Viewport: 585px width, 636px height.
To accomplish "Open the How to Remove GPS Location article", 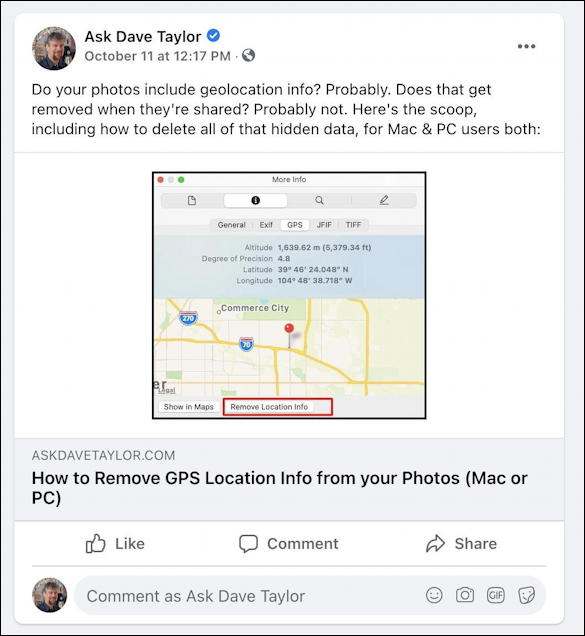I will (x=280, y=488).
